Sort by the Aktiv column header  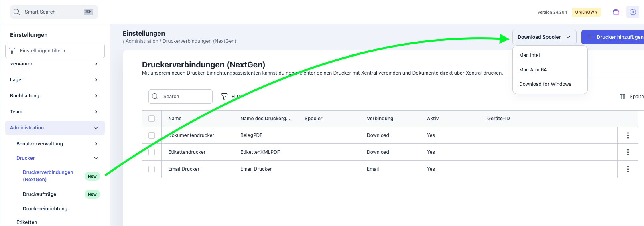click(433, 119)
